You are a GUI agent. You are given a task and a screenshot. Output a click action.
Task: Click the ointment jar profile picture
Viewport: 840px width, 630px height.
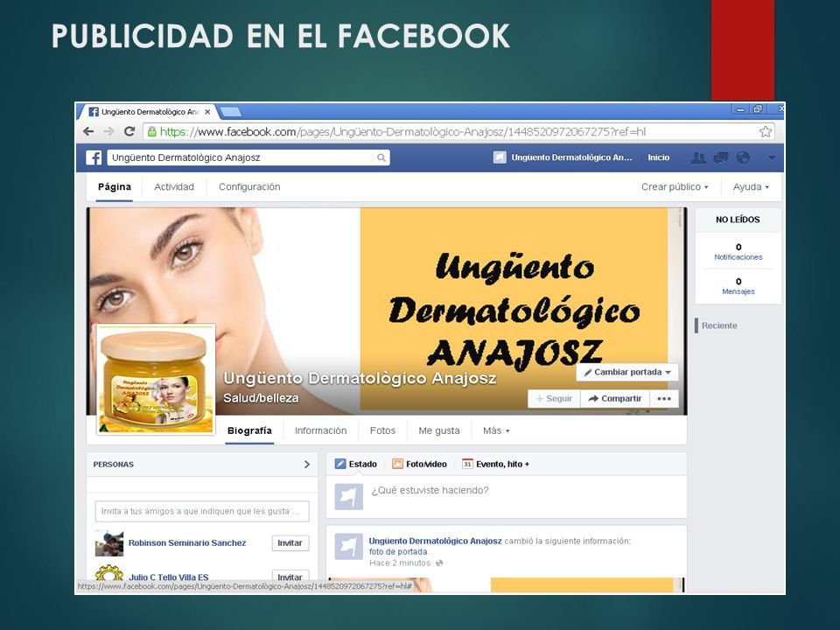156,380
